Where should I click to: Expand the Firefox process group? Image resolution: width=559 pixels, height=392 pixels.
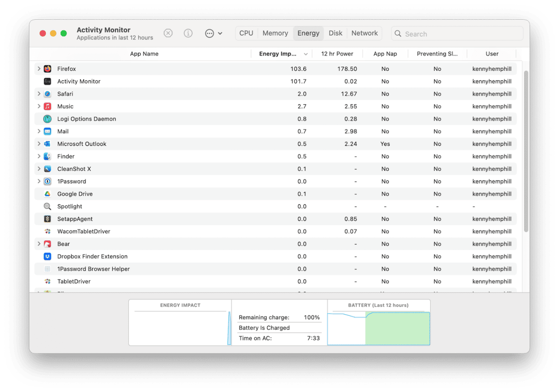pos(39,69)
